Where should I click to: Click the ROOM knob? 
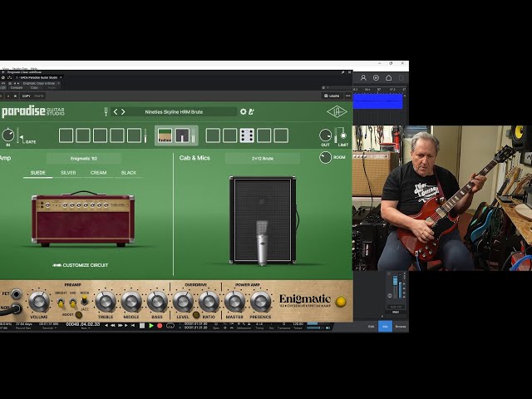325,157
